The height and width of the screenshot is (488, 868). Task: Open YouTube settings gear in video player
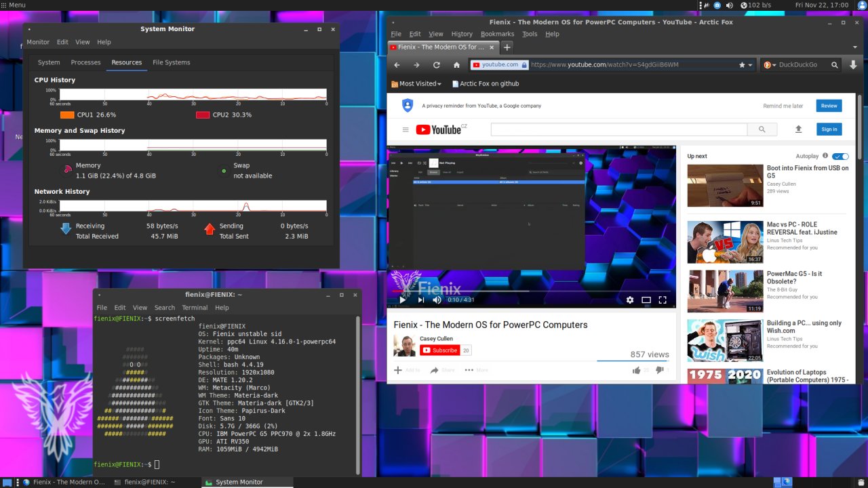click(629, 300)
